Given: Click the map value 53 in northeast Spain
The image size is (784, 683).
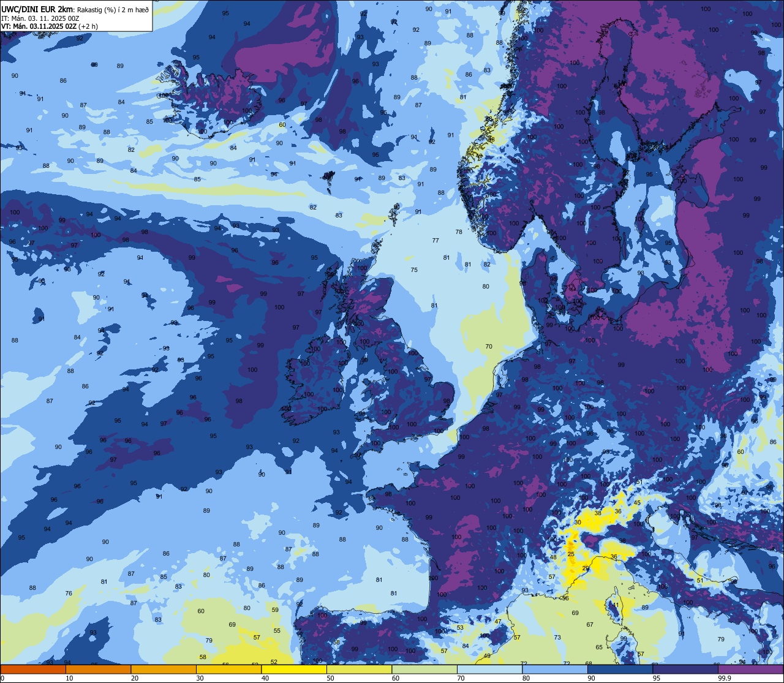Looking at the screenshot, I should click(460, 627).
